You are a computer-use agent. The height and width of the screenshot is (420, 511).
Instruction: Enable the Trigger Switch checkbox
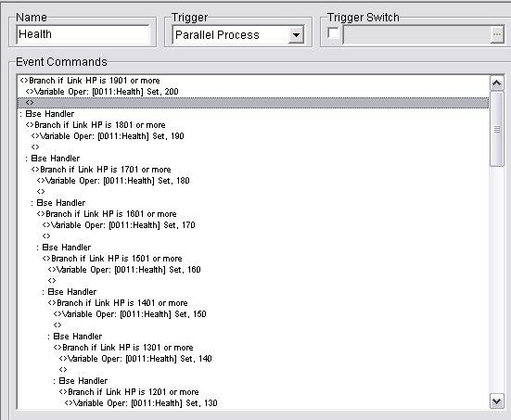point(333,33)
